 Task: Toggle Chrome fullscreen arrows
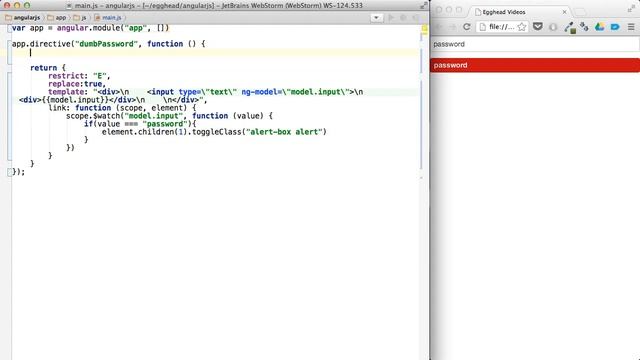pos(631,9)
